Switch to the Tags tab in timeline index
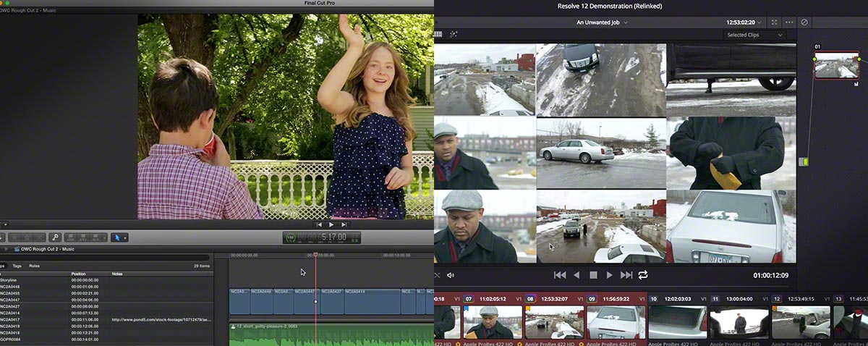868x346 pixels. (17, 266)
